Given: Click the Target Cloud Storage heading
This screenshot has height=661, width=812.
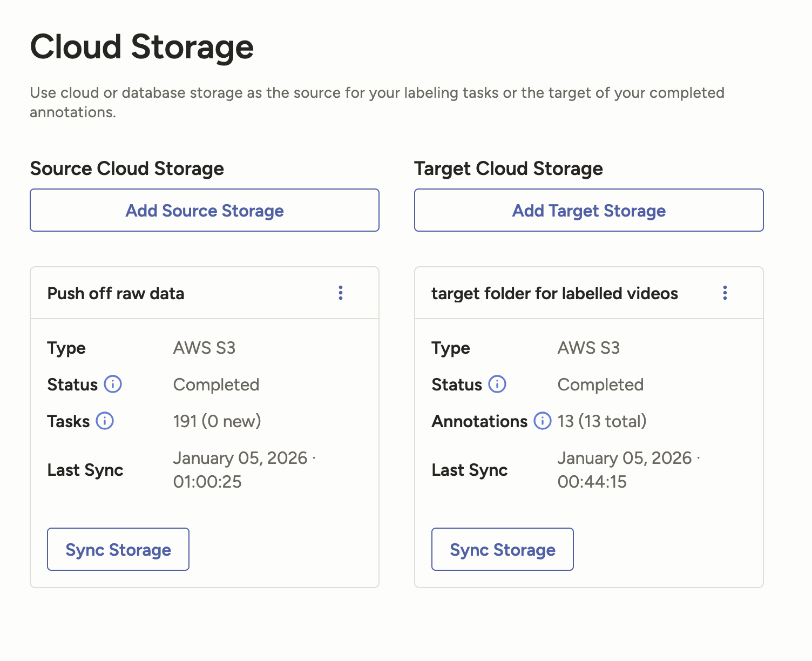Looking at the screenshot, I should pyautogui.click(x=509, y=168).
